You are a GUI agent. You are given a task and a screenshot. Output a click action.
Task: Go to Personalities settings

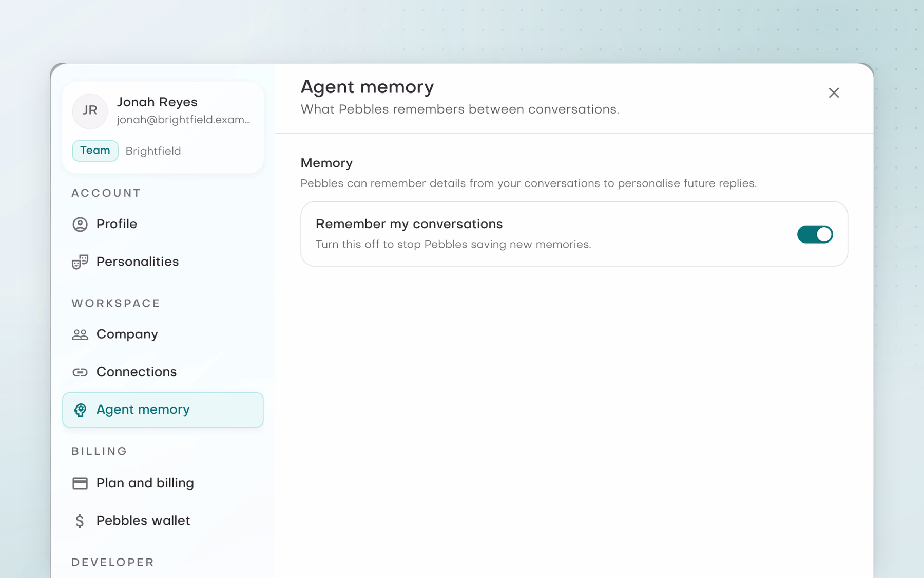[x=163, y=262]
